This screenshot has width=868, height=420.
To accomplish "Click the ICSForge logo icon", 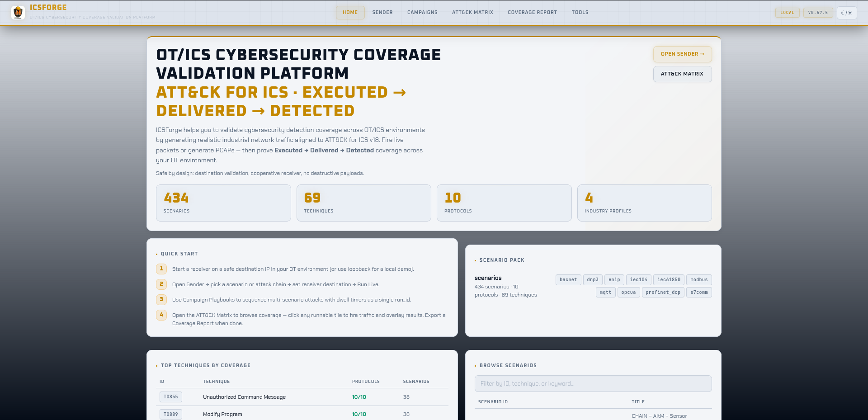I will point(18,13).
